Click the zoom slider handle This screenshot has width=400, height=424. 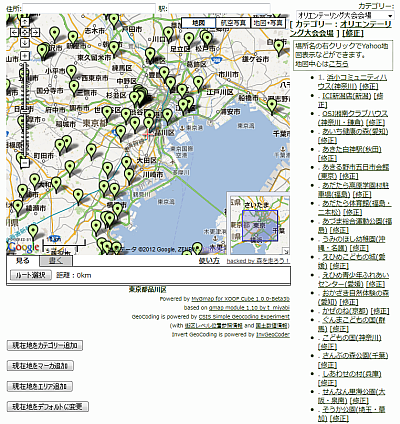pos(24,112)
